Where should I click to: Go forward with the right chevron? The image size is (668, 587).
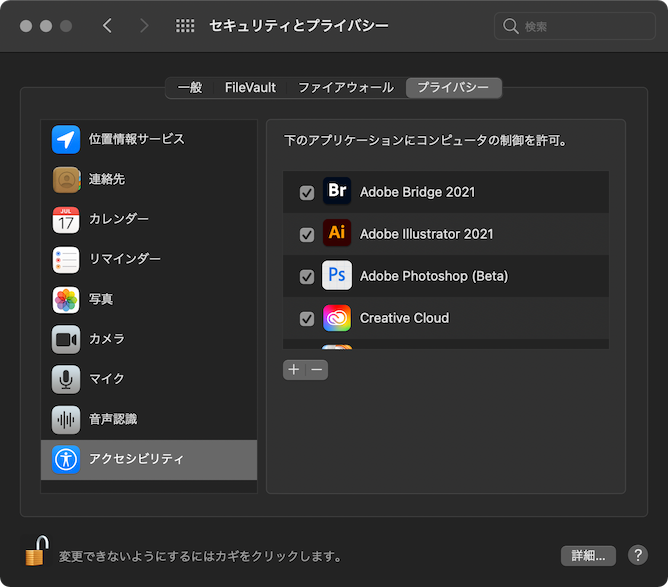(144, 26)
